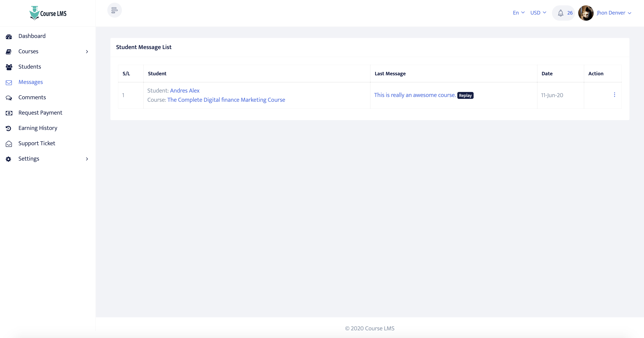The image size is (644, 338).
Task: Open the three-dot action menu
Action: 614,95
